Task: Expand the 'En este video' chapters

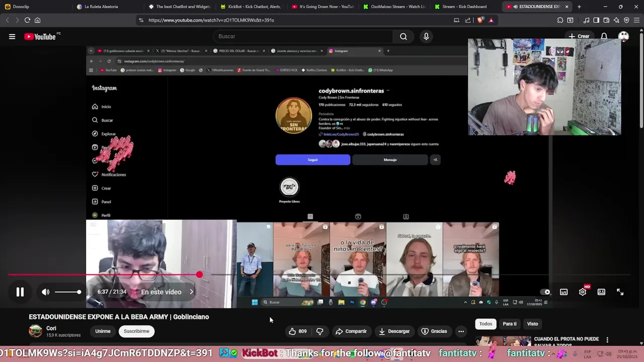Action: coord(167,292)
